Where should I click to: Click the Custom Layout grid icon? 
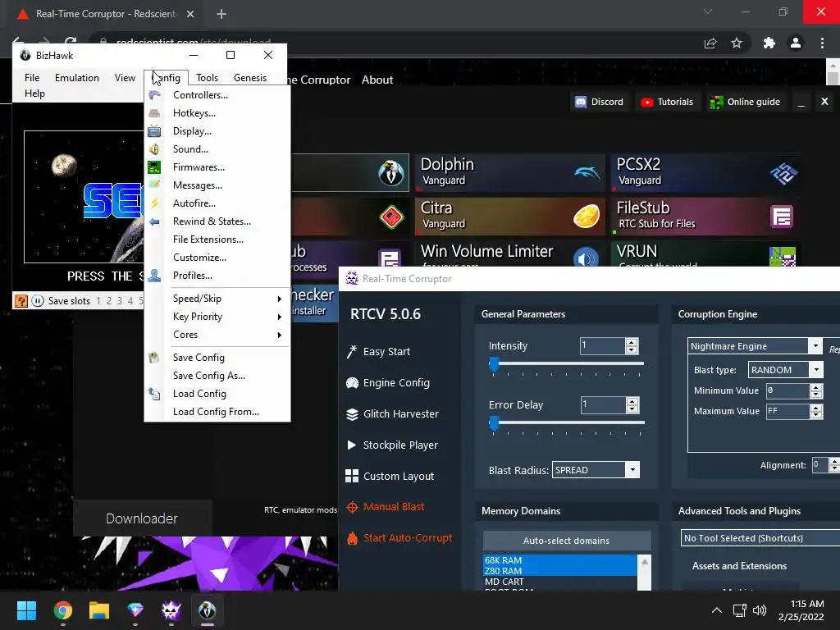[352, 477]
